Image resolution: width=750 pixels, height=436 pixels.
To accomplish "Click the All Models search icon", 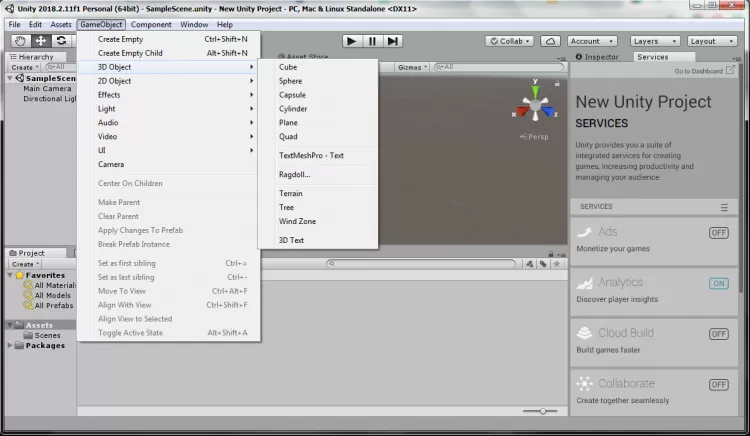I will coord(28,295).
